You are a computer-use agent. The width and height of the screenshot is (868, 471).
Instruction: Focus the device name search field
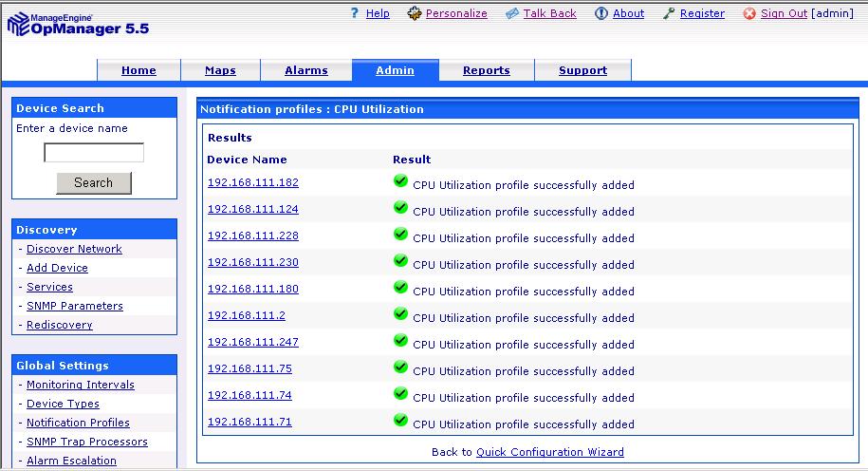point(94,152)
